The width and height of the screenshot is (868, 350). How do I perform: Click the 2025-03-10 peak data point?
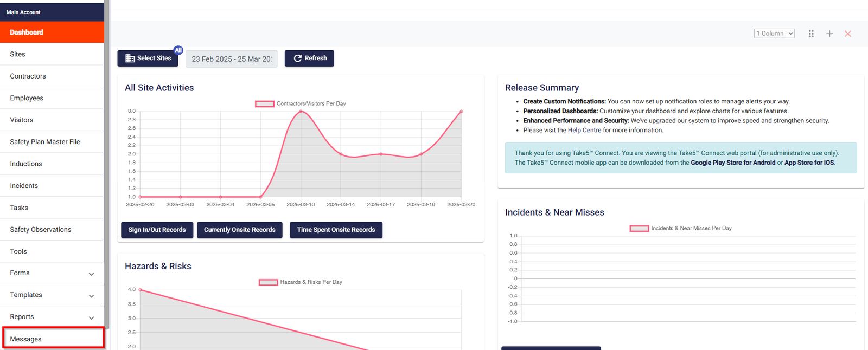[x=301, y=111]
